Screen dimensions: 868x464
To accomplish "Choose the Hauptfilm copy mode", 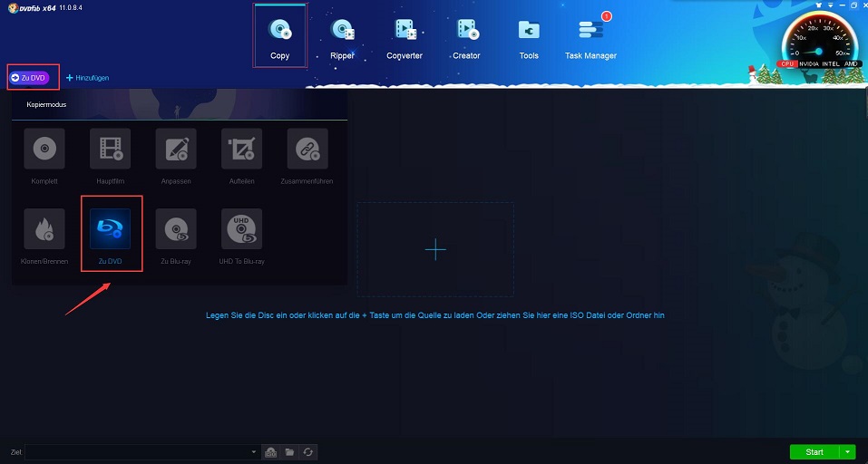I will coord(110,149).
